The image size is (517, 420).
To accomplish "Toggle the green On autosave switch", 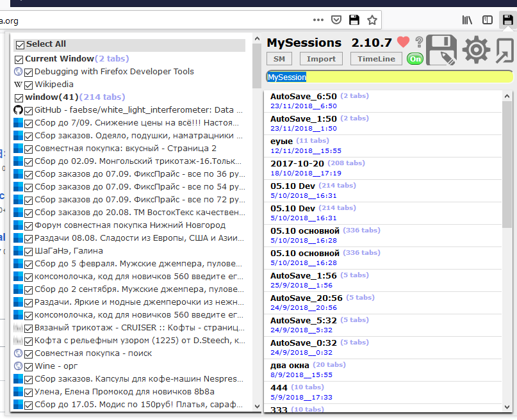I will click(x=415, y=59).
